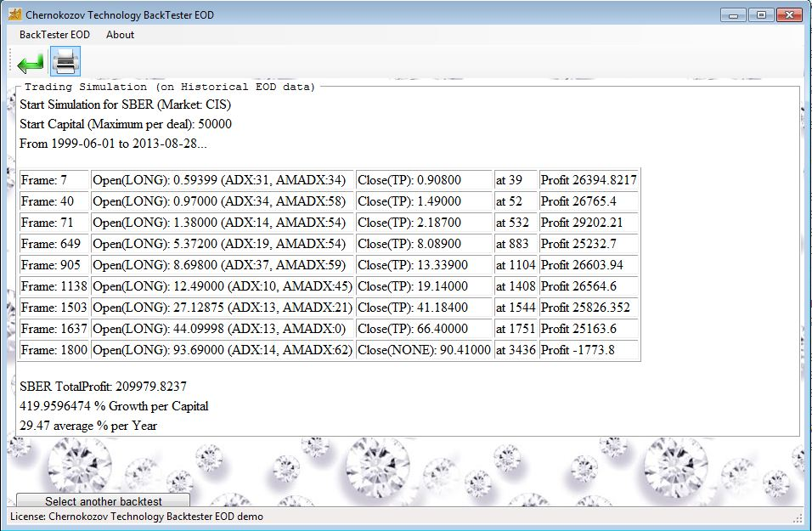Select the 'Frame: 1503' cell
This screenshot has width=812, height=531.
tap(54, 308)
